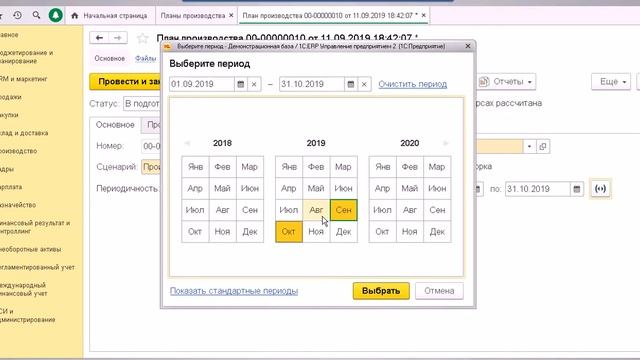This screenshot has width=640, height=360.
Task: Clear the period start date field
Action: pos(254,84)
